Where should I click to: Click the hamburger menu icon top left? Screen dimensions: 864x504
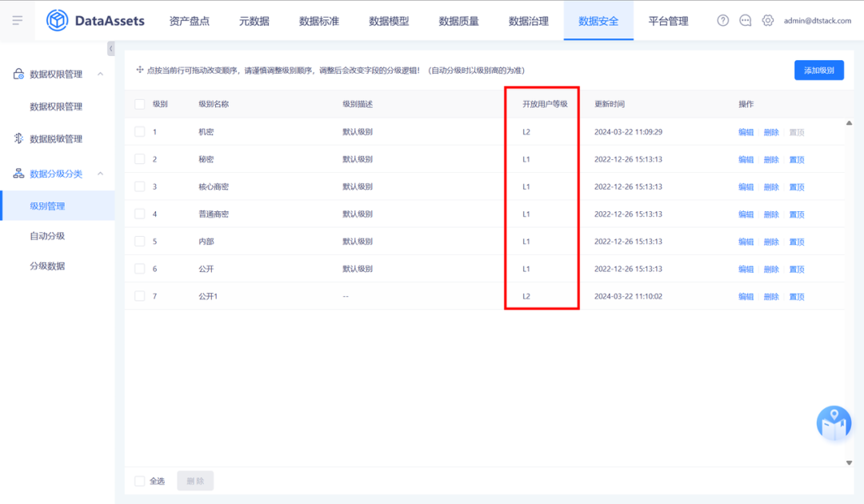17,20
